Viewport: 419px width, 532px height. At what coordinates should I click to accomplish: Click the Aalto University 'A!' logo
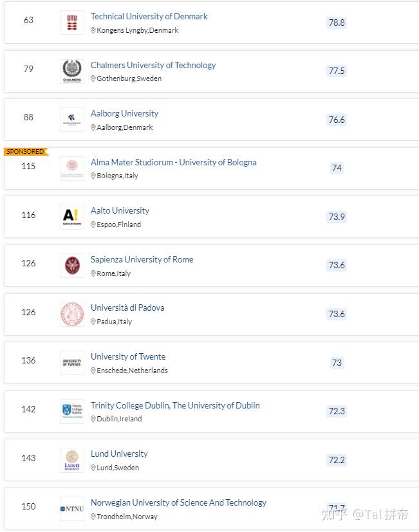click(72, 217)
